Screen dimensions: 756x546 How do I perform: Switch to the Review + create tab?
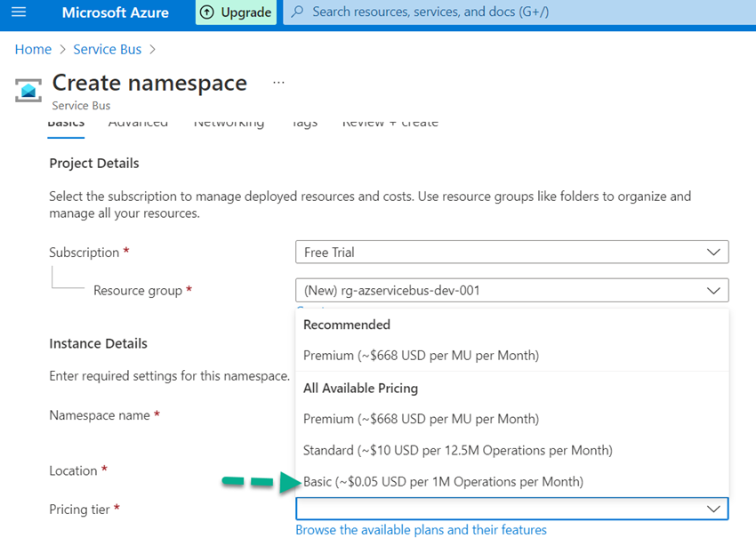tap(390, 122)
